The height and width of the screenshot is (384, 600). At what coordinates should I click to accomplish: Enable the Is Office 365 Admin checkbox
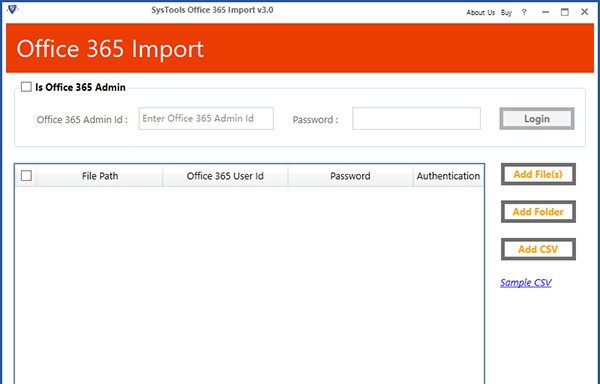click(x=26, y=87)
